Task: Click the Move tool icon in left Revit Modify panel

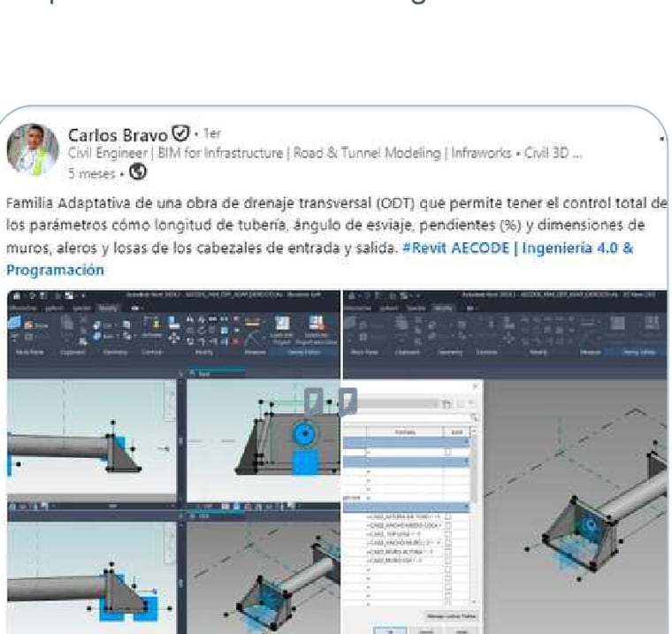Action: [173, 338]
